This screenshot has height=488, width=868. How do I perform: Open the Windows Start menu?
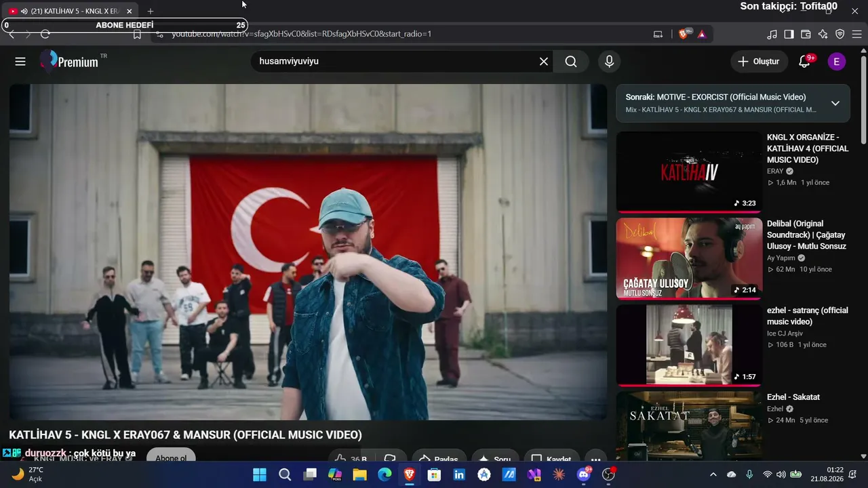(260, 474)
